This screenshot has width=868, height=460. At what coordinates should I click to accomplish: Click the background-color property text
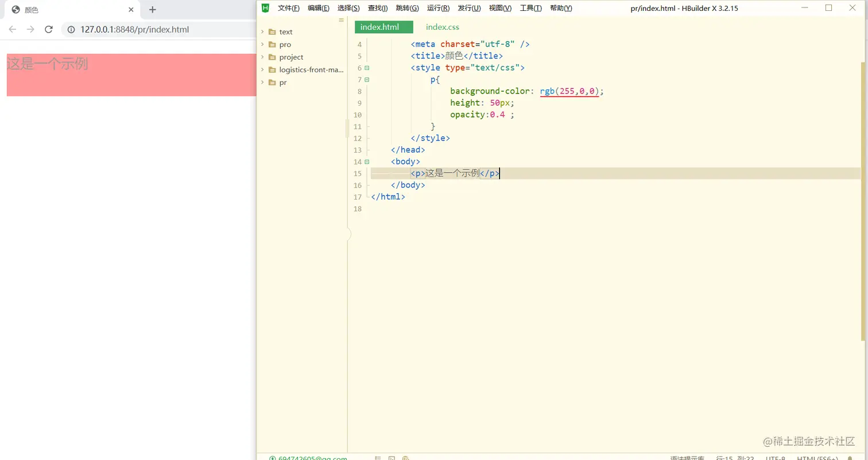point(490,91)
